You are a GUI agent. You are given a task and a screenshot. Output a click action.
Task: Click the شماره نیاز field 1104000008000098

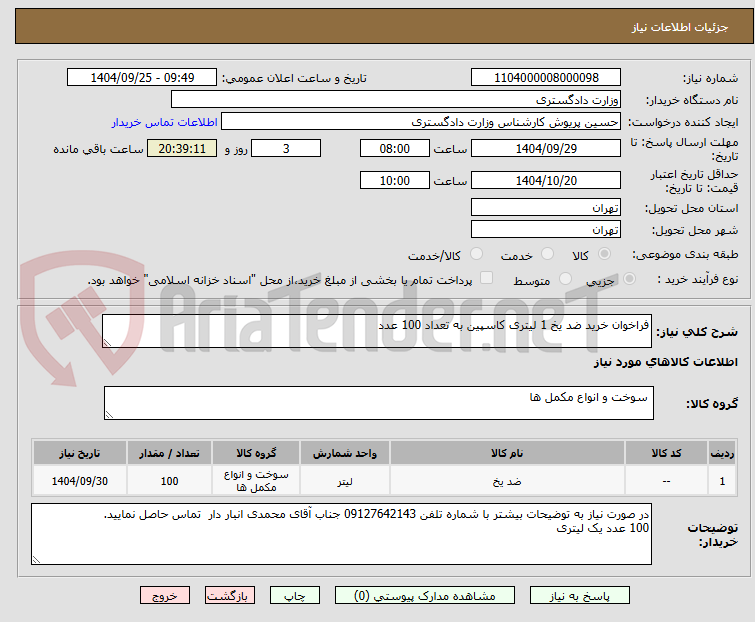546,77
